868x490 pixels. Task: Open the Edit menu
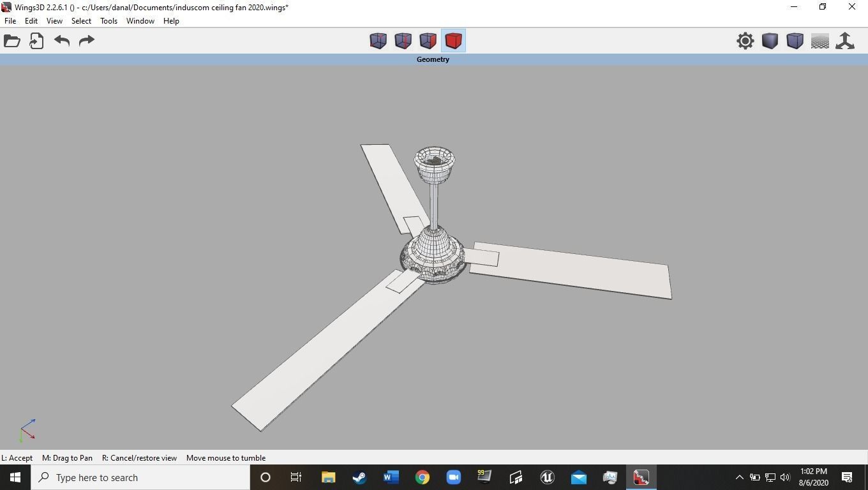[31, 21]
